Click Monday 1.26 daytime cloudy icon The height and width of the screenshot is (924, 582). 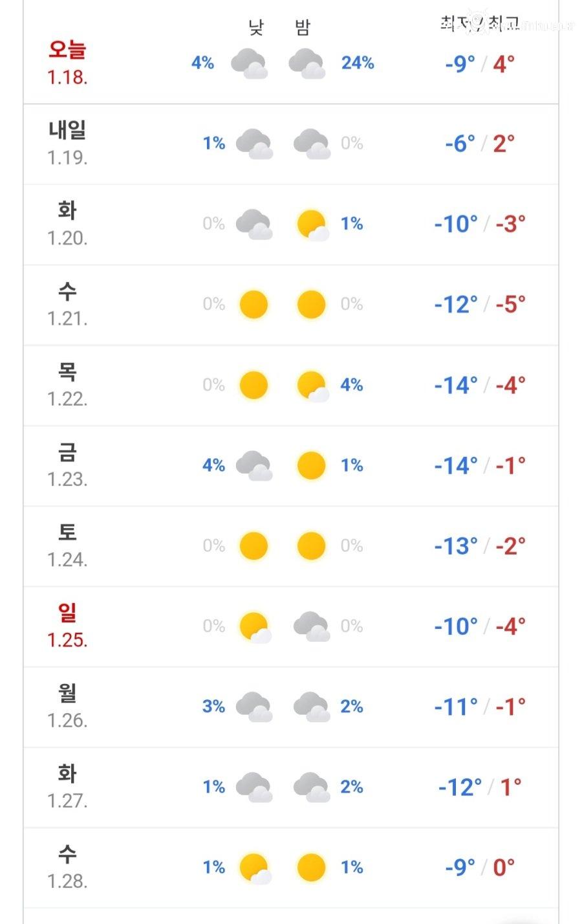(x=253, y=707)
